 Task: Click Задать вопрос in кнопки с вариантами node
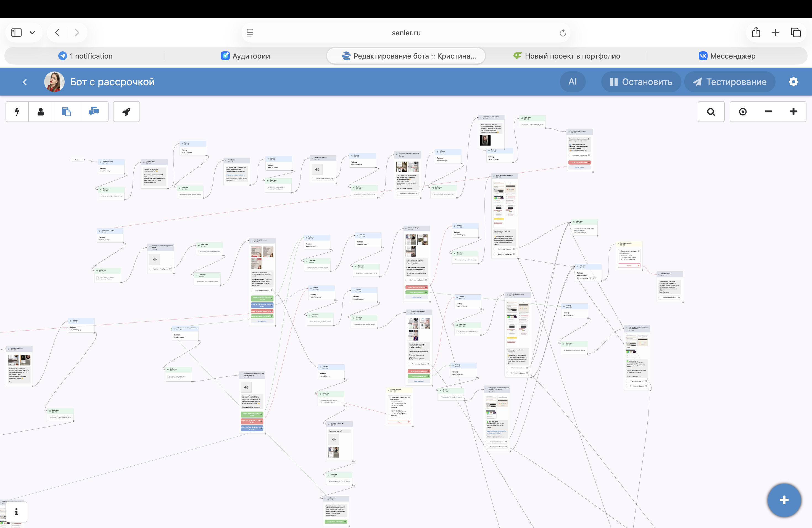580,167
